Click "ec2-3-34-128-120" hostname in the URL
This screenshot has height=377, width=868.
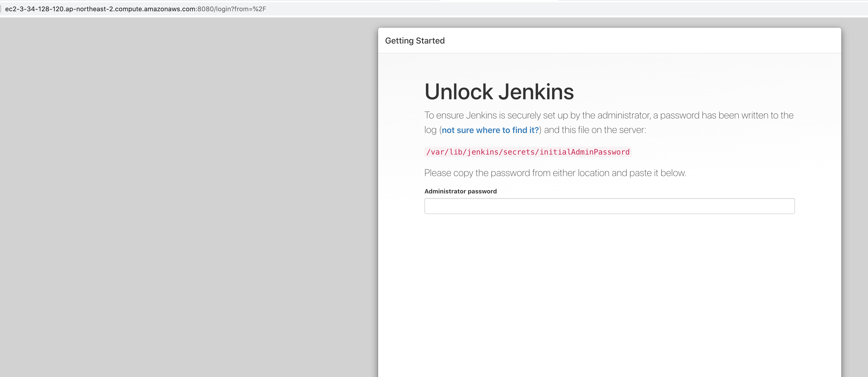[x=34, y=9]
